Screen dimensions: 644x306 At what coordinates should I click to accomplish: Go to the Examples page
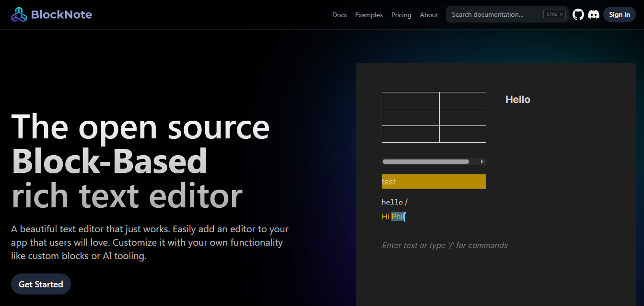pyautogui.click(x=369, y=15)
